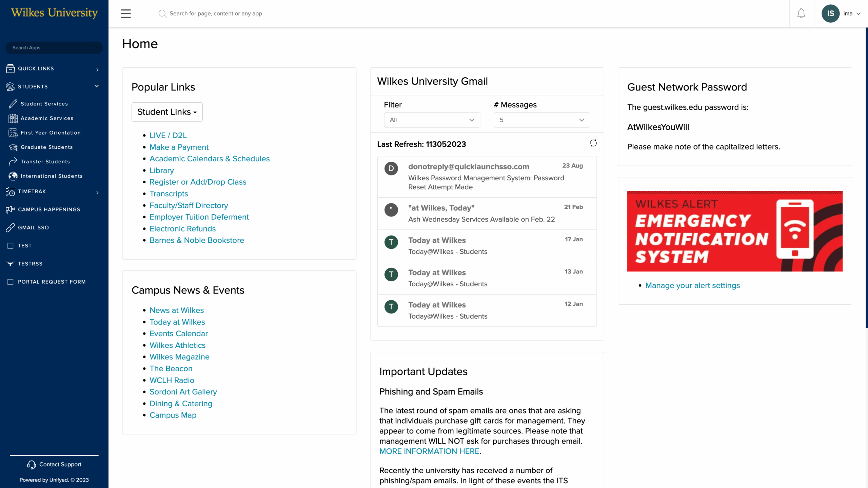Click the IS user avatar
The image size is (868, 488).
830,14
